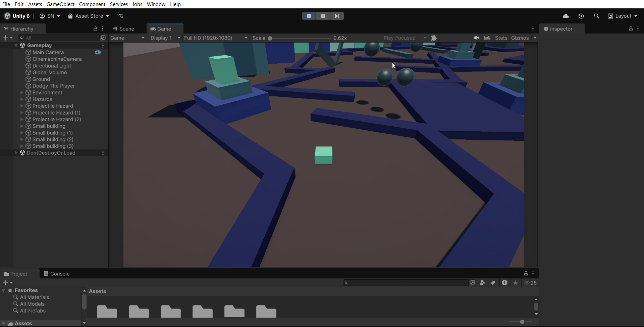Image resolution: width=644 pixels, height=327 pixels.
Task: Select the Inspector tab
Action: 558,29
